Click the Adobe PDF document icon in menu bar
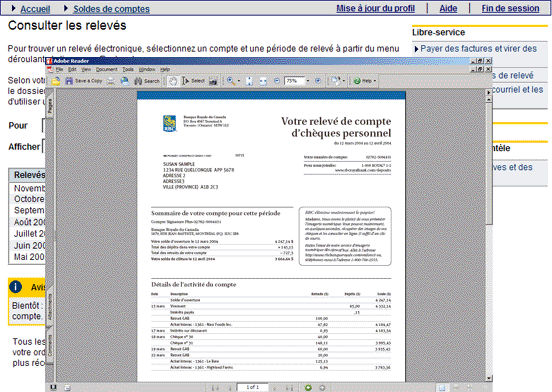Image resolution: width=552 pixels, height=392 pixels. (x=50, y=69)
